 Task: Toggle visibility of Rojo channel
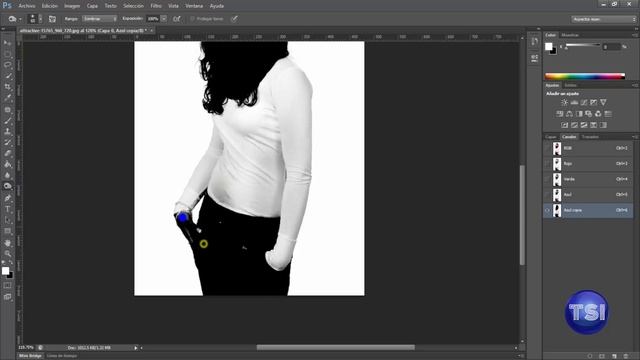[x=547, y=164]
